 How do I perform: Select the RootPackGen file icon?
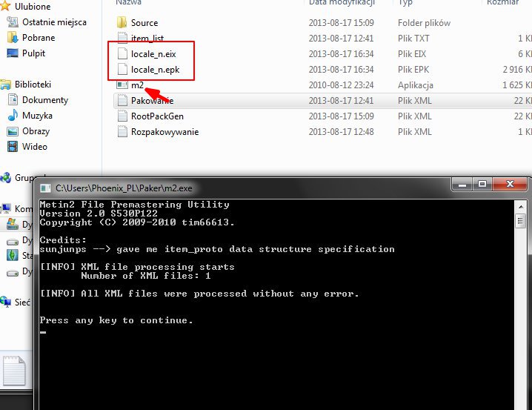[x=122, y=116]
